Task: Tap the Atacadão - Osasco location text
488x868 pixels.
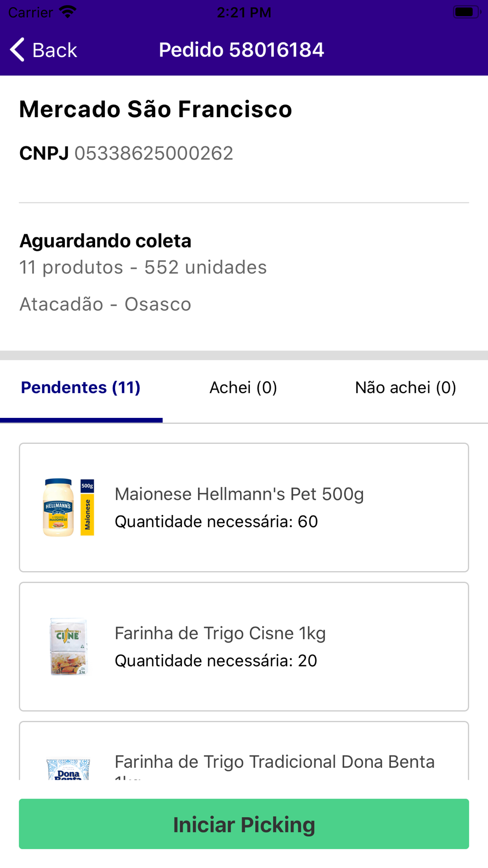Action: (x=105, y=304)
